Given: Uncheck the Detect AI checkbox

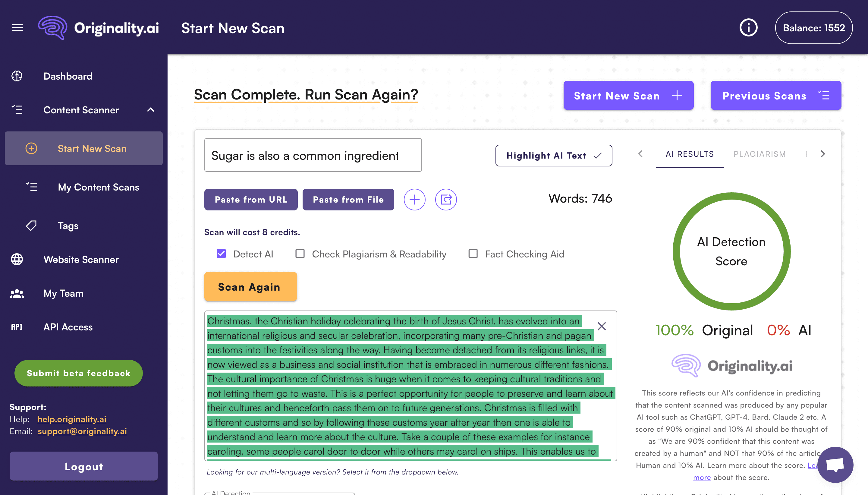Looking at the screenshot, I should point(221,254).
